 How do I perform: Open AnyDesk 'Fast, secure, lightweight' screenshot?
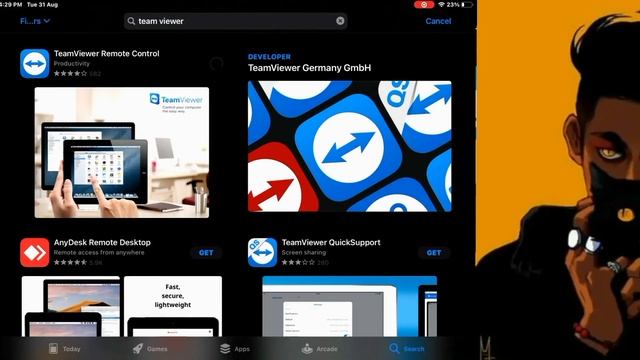[173, 306]
